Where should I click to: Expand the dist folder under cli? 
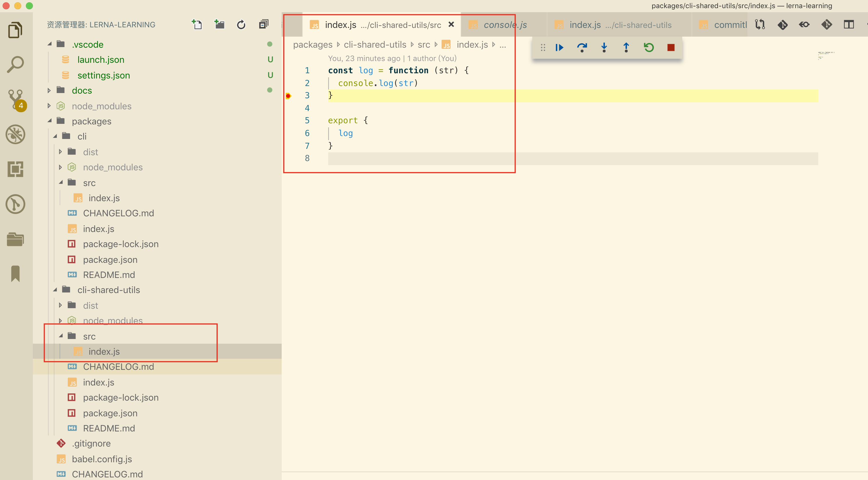pos(90,152)
